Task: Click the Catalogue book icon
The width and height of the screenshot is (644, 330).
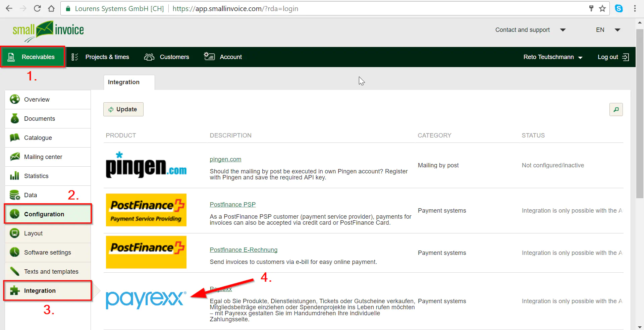Action: tap(14, 138)
